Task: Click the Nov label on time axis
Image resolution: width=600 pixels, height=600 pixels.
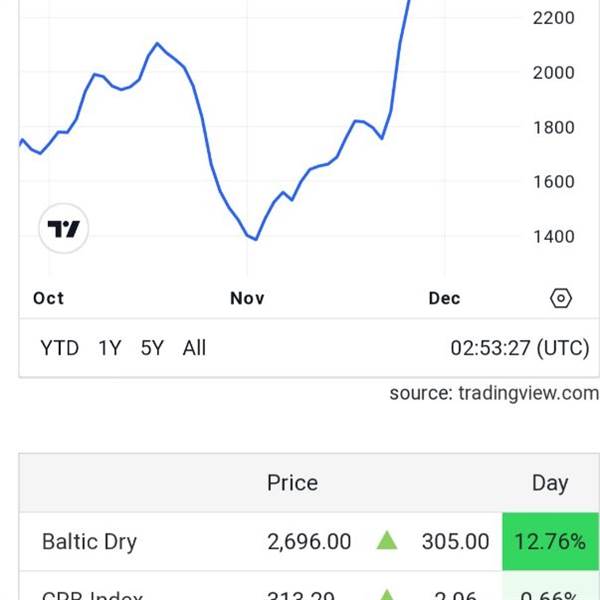Action: 247,298
